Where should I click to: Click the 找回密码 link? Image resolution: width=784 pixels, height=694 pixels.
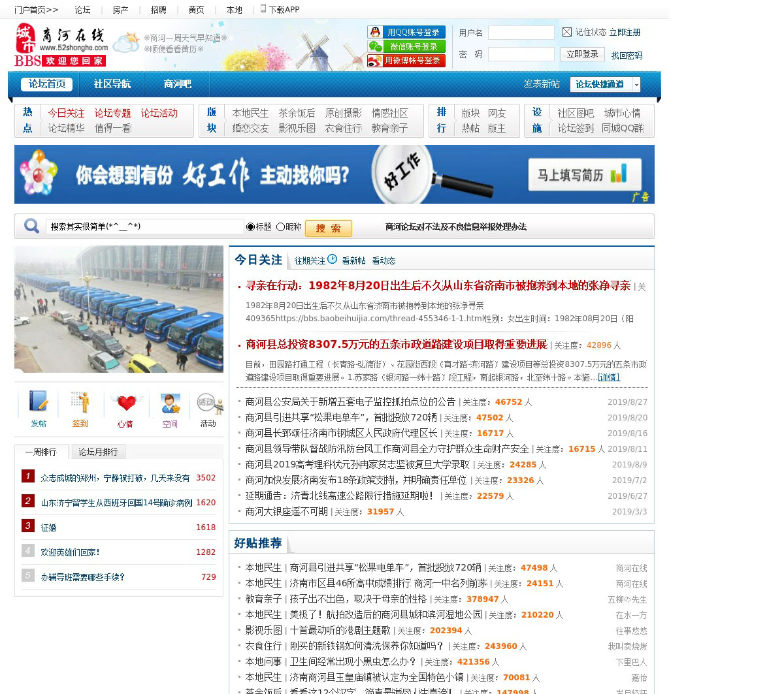pyautogui.click(x=627, y=55)
